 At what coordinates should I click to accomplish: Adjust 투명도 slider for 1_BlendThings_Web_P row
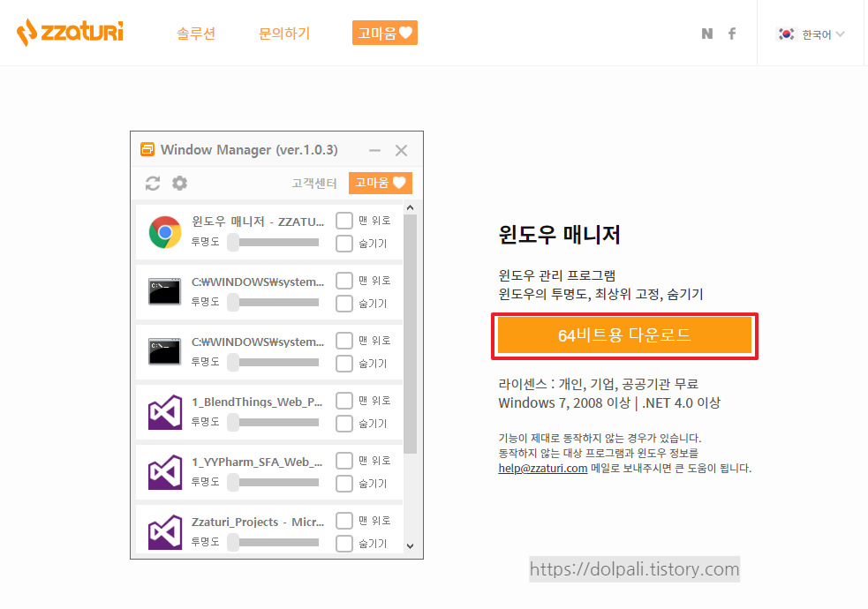(x=274, y=422)
